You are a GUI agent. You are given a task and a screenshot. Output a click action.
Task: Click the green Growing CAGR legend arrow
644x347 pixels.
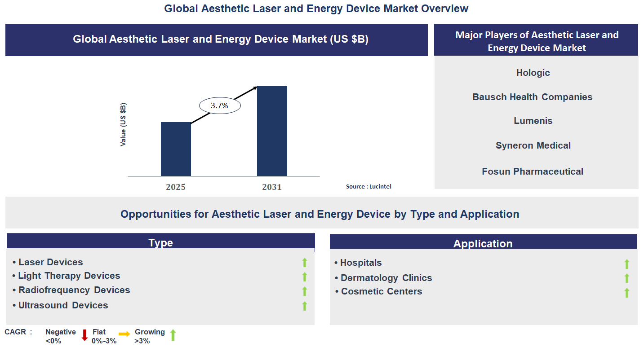(x=173, y=335)
